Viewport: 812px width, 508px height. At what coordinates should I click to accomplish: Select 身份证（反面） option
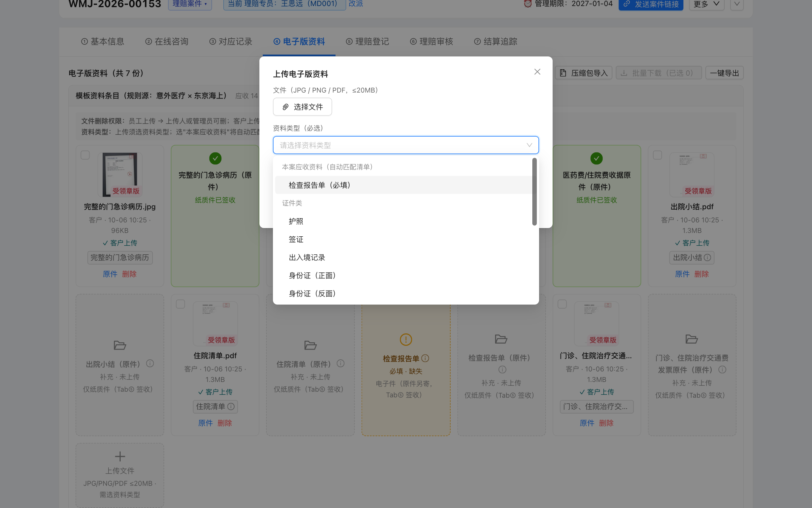(404, 294)
